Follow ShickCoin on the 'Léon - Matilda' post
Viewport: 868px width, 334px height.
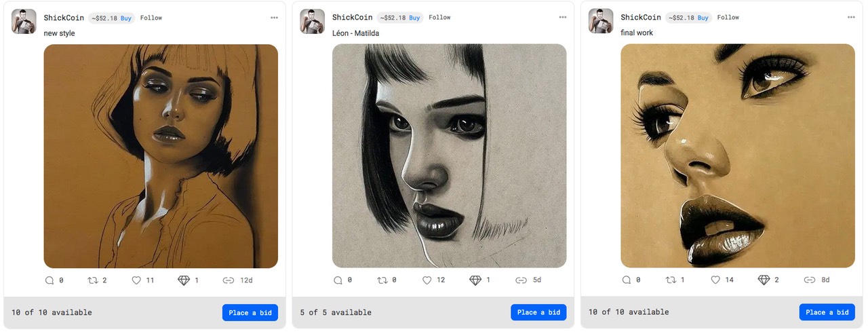(439, 17)
